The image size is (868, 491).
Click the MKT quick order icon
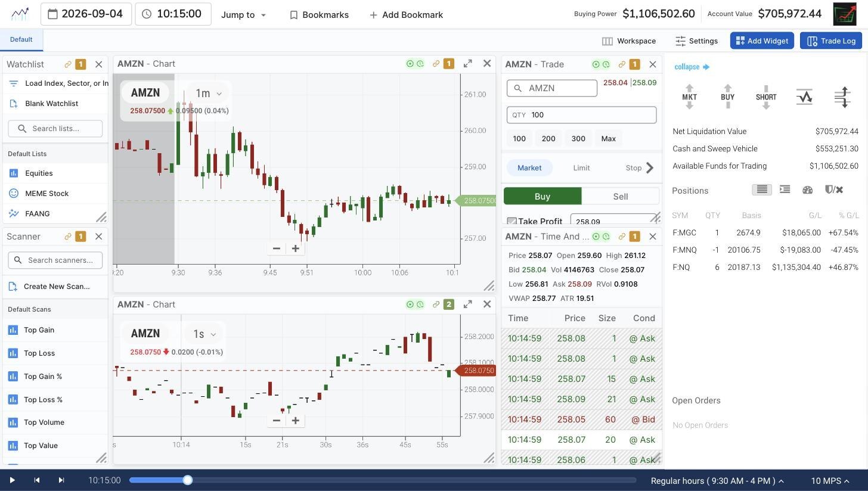tap(689, 97)
